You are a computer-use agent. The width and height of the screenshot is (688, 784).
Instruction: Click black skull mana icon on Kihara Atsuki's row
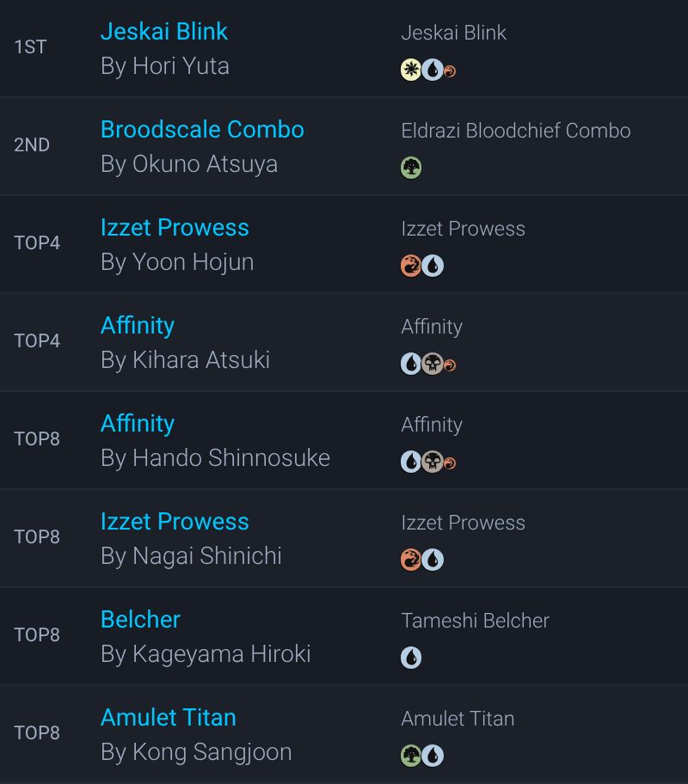click(x=433, y=364)
